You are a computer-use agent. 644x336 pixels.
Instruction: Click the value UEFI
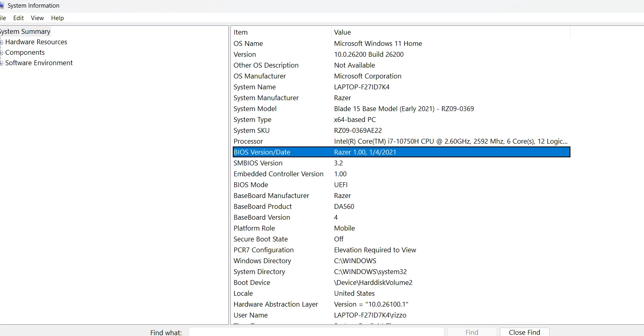[x=341, y=185]
